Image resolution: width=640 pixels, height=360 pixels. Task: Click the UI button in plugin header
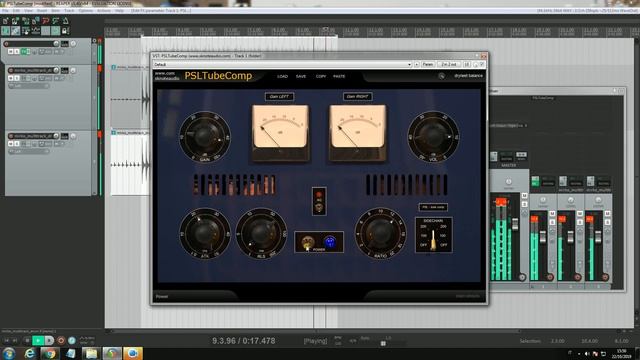point(467,64)
